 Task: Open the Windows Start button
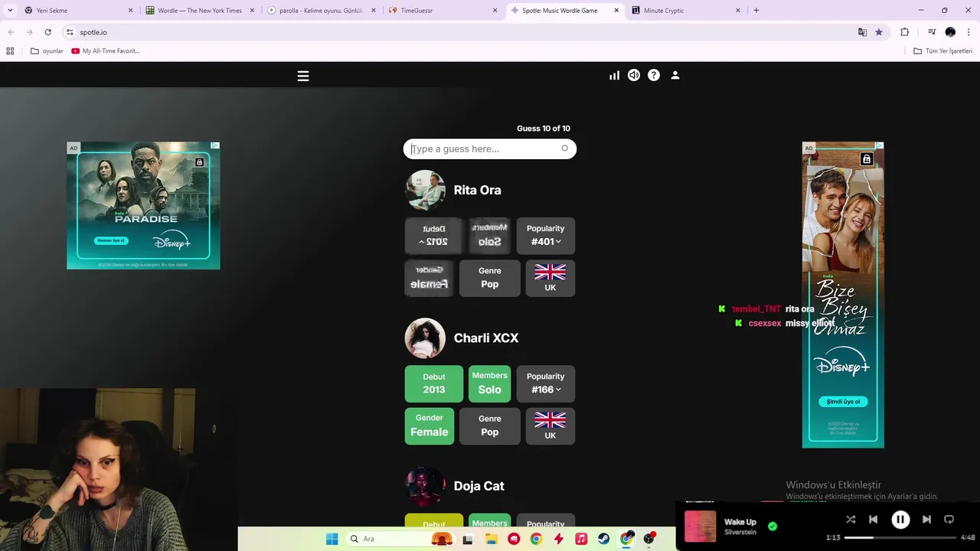click(x=332, y=539)
